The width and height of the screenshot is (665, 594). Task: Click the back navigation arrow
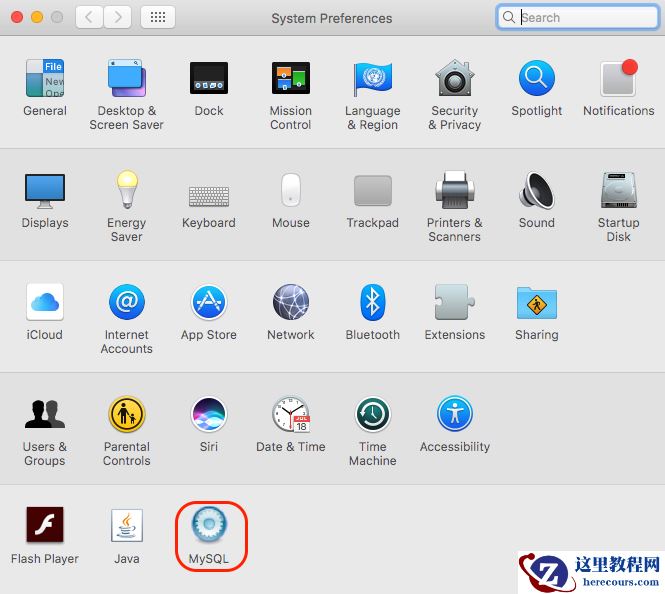[89, 17]
